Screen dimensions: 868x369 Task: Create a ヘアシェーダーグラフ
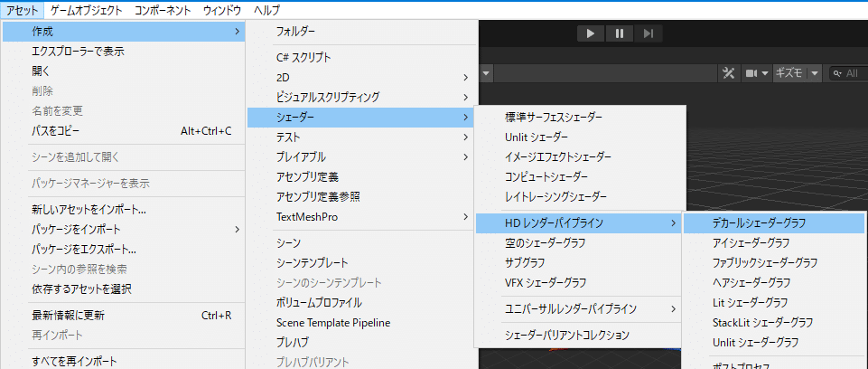pos(774,282)
